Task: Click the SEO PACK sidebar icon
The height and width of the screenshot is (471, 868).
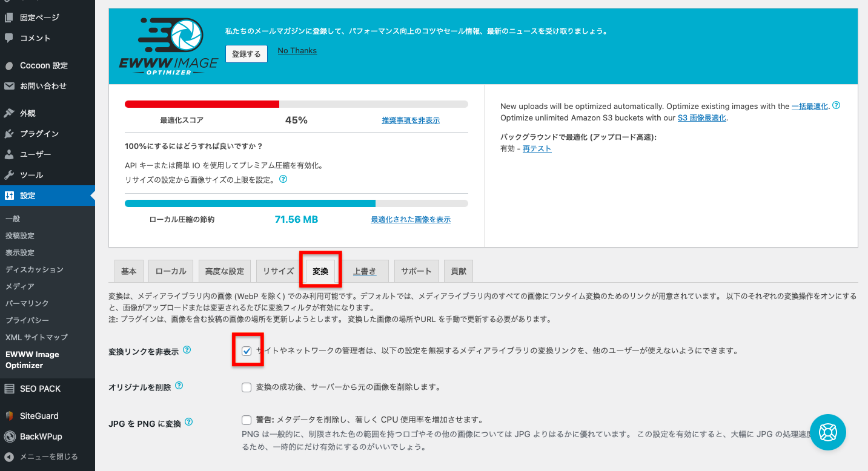Action: click(9, 389)
